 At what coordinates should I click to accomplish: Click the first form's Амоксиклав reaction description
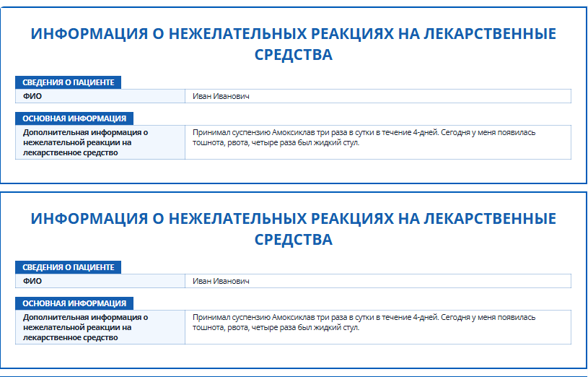(364, 137)
